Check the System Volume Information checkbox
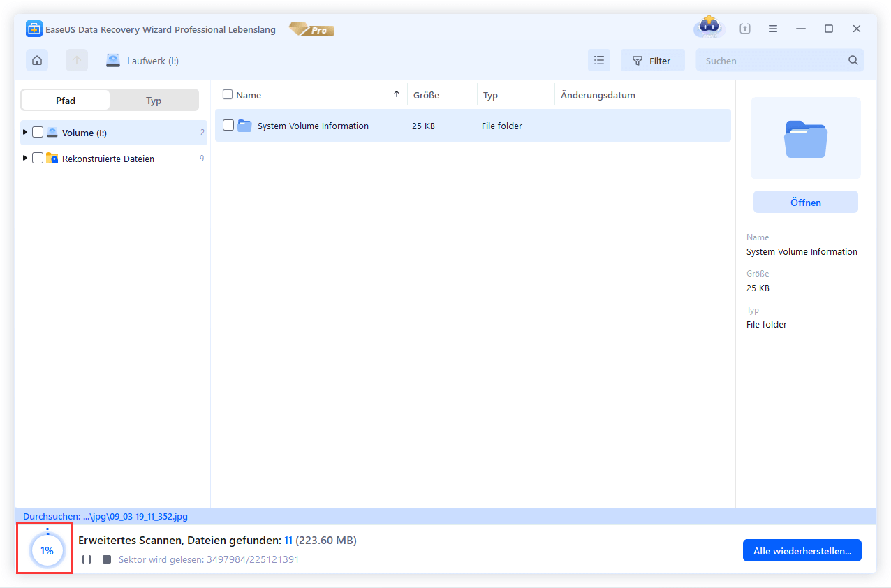The width and height of the screenshot is (891, 588). click(x=228, y=125)
